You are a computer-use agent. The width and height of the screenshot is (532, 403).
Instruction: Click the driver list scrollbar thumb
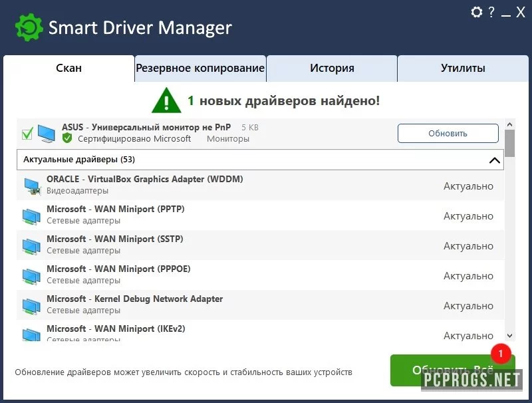[509, 143]
